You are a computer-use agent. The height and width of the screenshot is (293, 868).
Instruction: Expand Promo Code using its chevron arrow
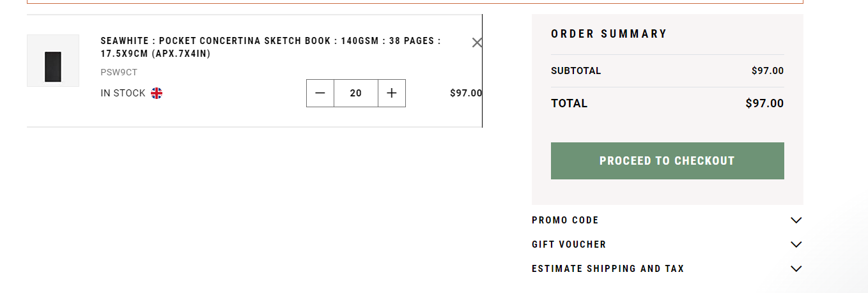coord(796,220)
